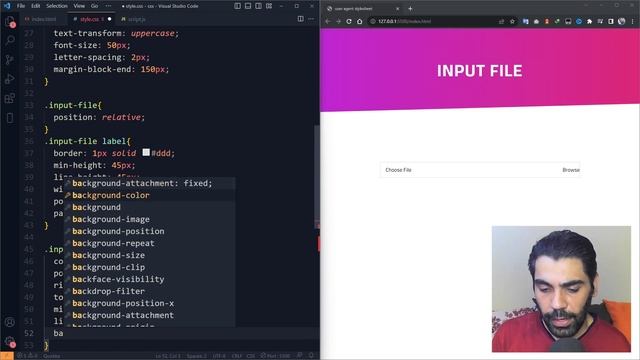Click VS Code remote indicator in status bar

(x=7, y=356)
